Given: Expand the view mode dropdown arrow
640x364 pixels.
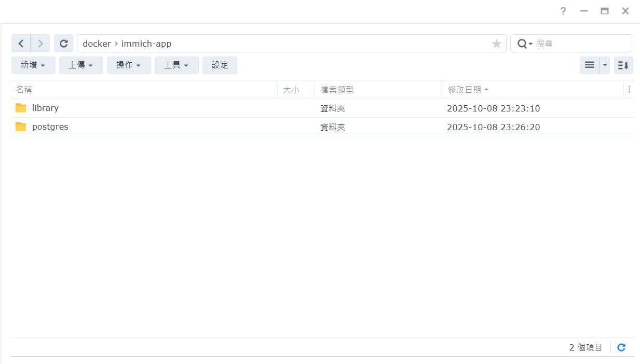Looking at the screenshot, I should pos(605,65).
